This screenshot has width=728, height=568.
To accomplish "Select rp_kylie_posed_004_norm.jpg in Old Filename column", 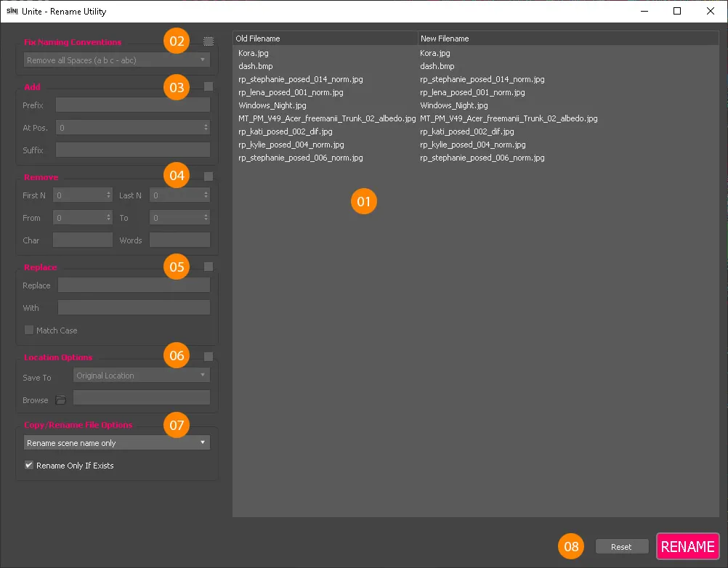I will tap(291, 145).
